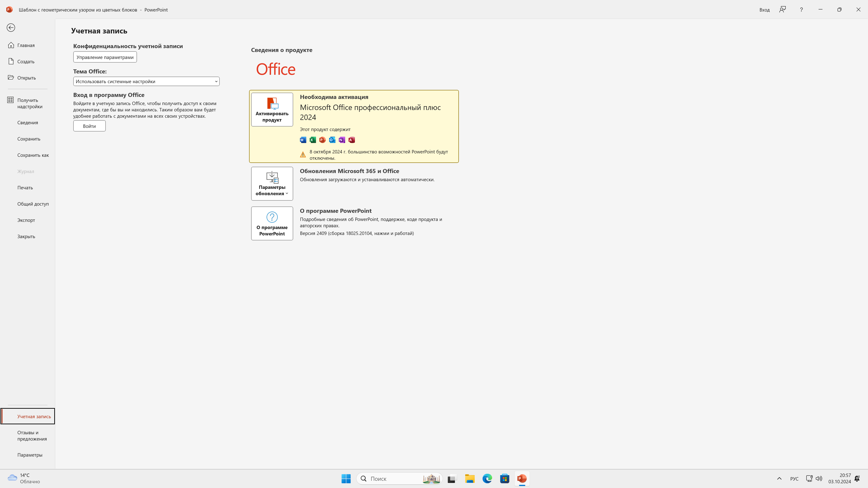Open the weather widget showing 14°C

24,478
